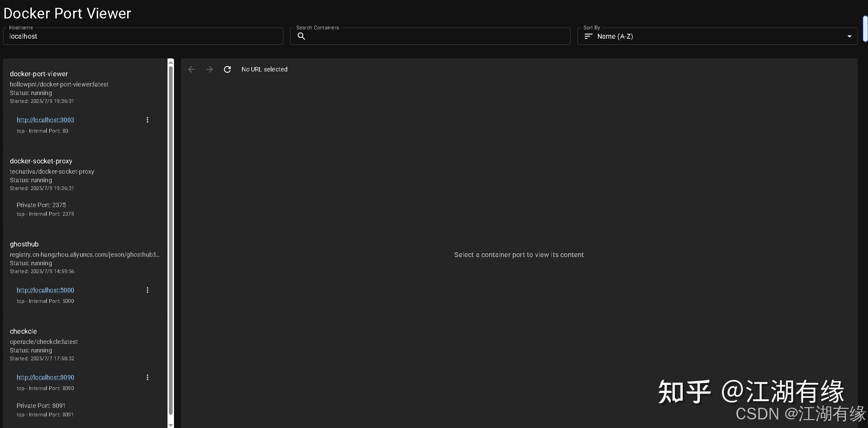868x428 pixels.
Task: Click the search magnifier in Search Containers
Action: [x=301, y=36]
